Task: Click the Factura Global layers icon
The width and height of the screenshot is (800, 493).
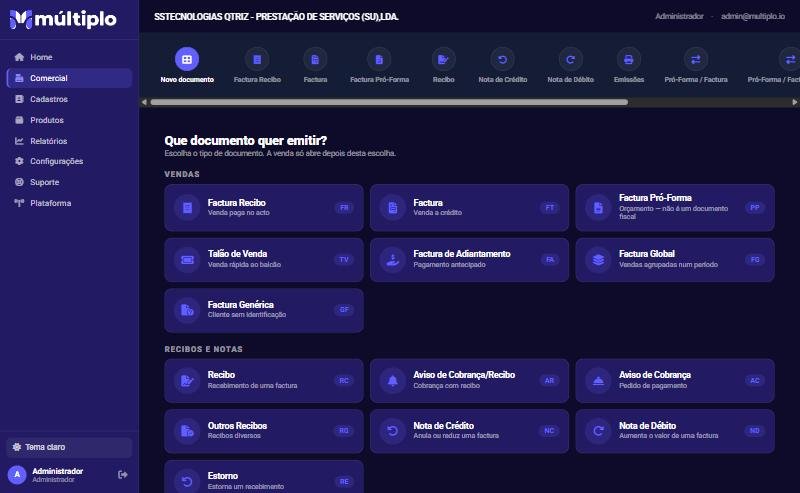Action: [598, 260]
